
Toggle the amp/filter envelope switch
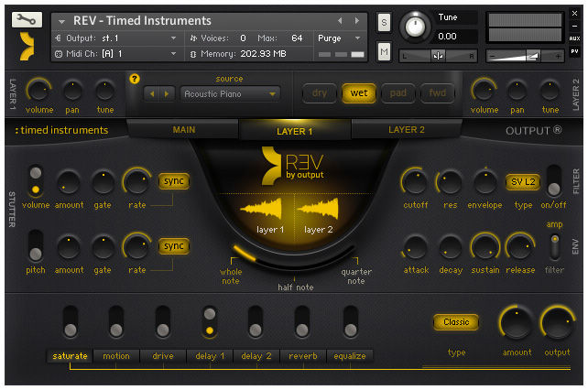click(555, 247)
